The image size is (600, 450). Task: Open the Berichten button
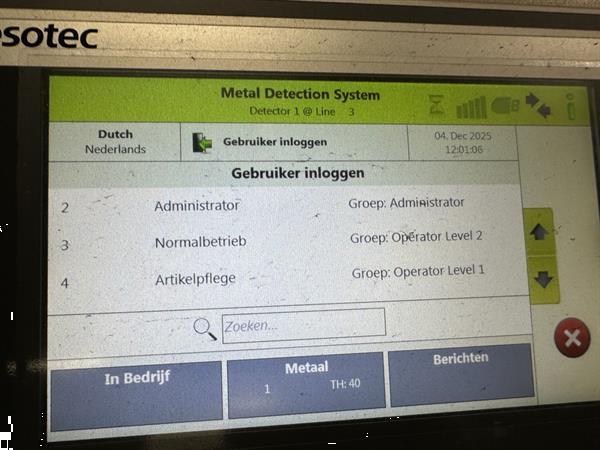coord(461,375)
